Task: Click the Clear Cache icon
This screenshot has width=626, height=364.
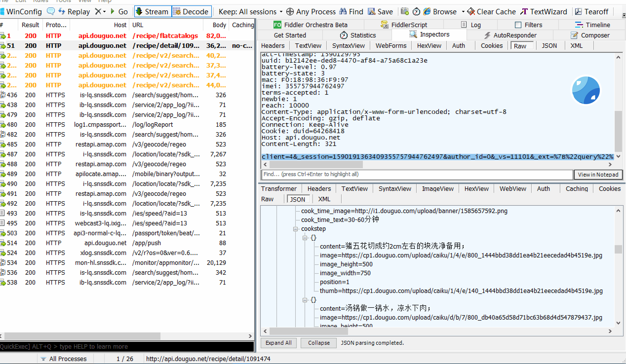Action: pyautogui.click(x=471, y=11)
